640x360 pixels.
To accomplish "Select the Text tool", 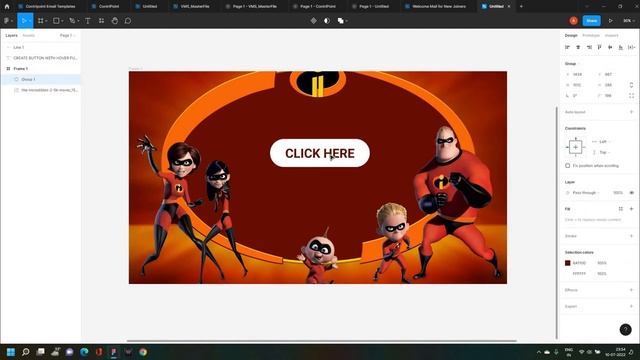I will [88, 21].
